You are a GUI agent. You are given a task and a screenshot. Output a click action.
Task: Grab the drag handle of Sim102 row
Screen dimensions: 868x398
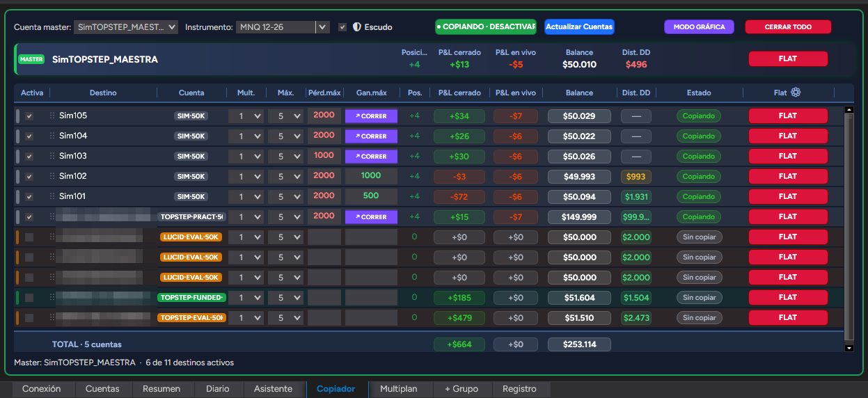pyautogui.click(x=52, y=177)
